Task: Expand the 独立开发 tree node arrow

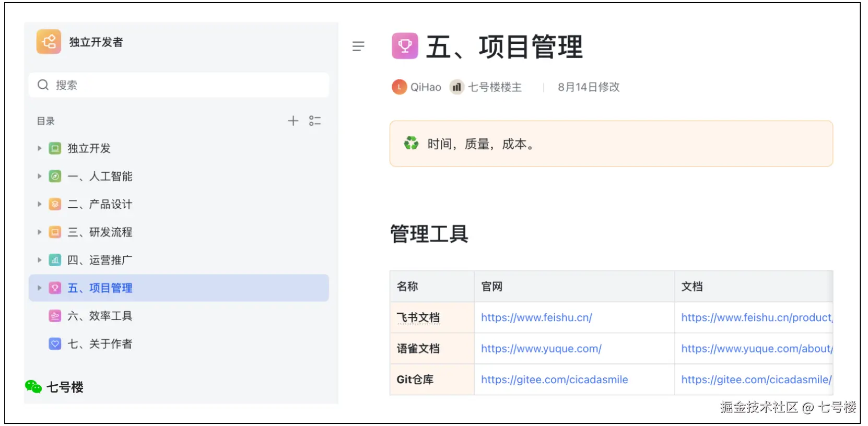Action: [x=39, y=149]
